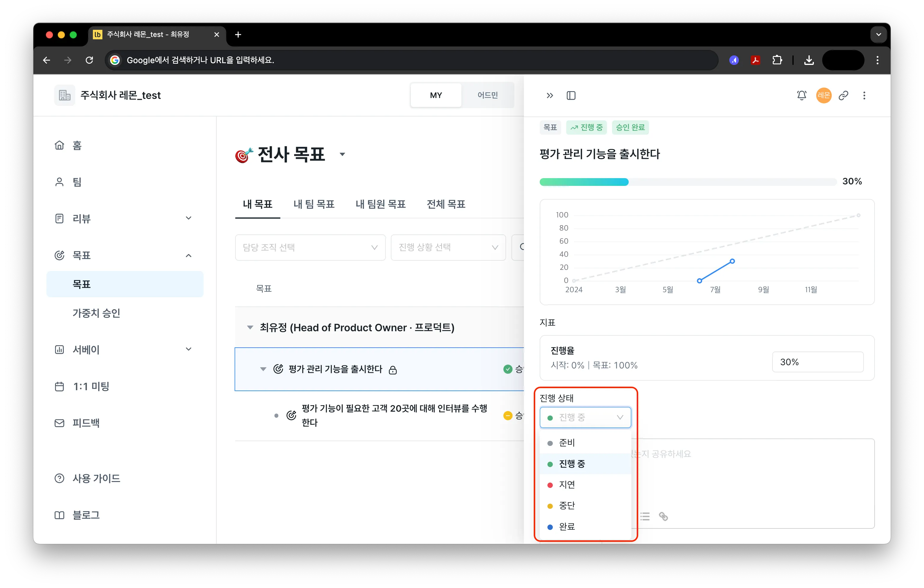Click the Adobe Acrobat extension icon
The image size is (924, 588).
[755, 60]
